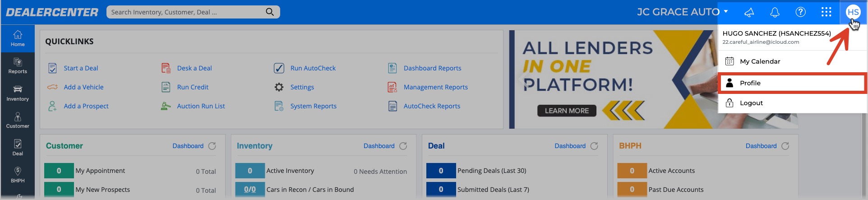Image resolution: width=868 pixels, height=200 pixels.
Task: Open the announcements megaphone icon
Action: point(749,12)
